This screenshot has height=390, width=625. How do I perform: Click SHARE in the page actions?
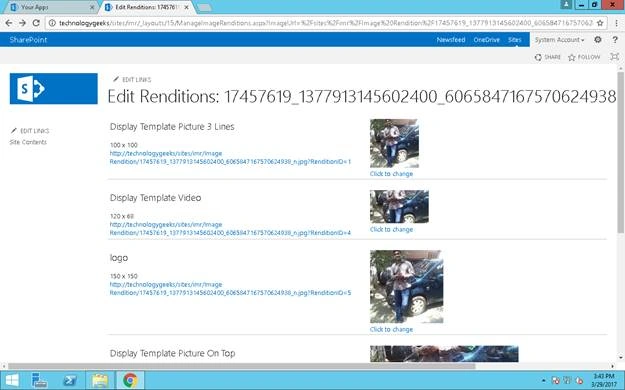point(548,57)
